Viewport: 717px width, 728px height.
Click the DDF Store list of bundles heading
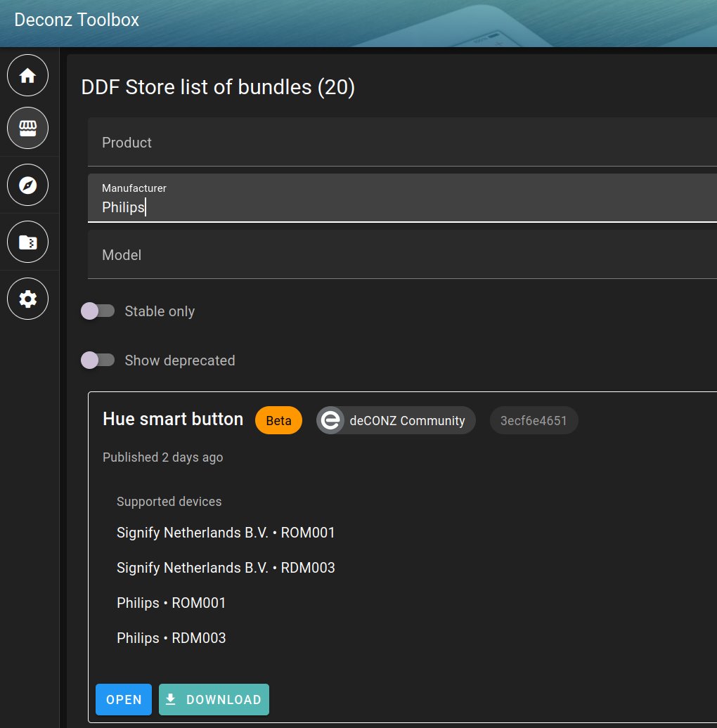point(218,87)
